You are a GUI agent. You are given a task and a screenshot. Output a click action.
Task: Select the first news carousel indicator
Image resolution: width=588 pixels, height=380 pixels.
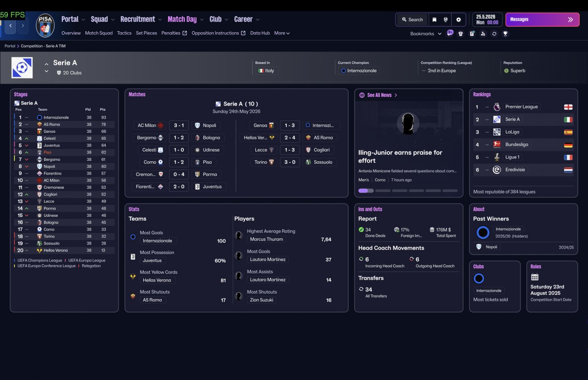click(366, 190)
